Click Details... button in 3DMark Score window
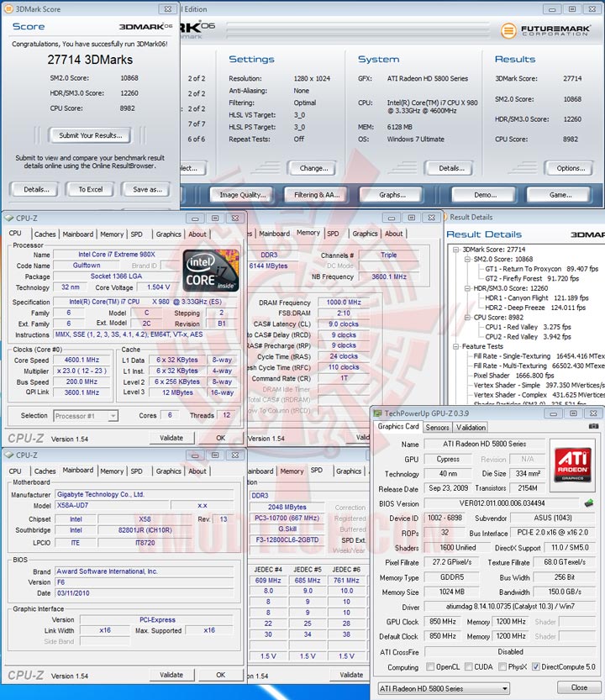 tap(36, 189)
